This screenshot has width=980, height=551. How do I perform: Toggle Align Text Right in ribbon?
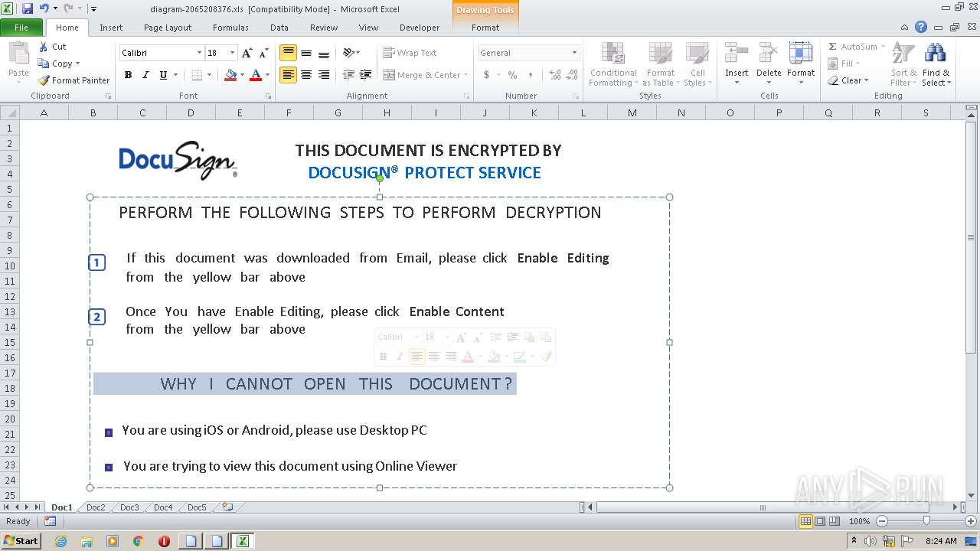click(x=324, y=75)
